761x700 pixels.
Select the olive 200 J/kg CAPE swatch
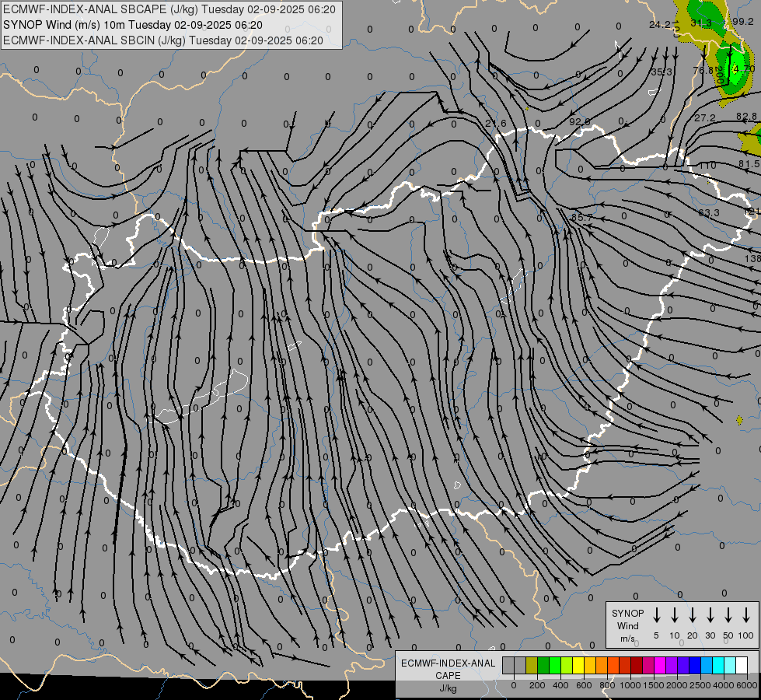coord(532,665)
